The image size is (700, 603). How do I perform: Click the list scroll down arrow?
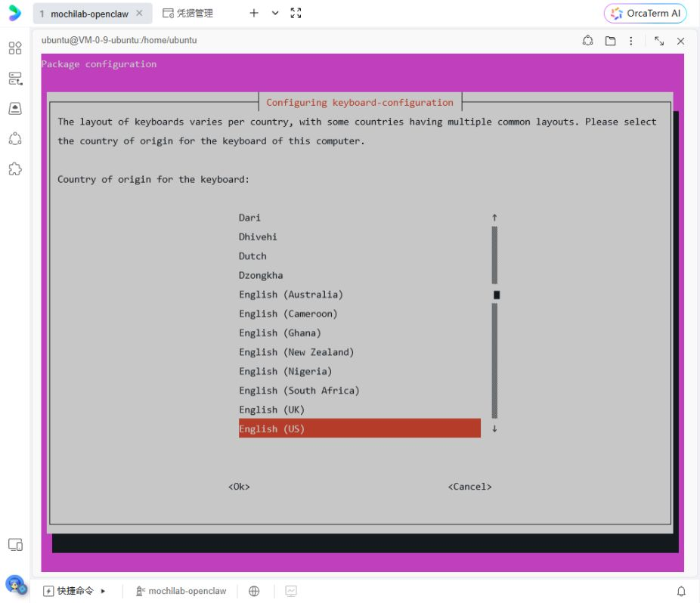coord(494,429)
